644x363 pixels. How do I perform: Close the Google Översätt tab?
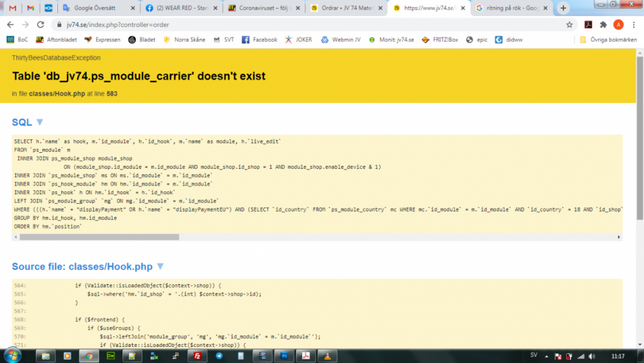133,8
